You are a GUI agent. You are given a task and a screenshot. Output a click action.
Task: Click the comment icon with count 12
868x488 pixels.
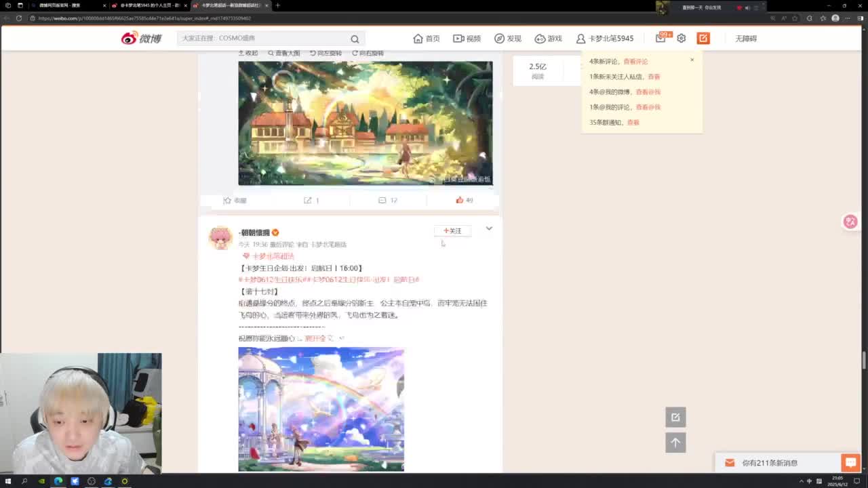(x=382, y=201)
